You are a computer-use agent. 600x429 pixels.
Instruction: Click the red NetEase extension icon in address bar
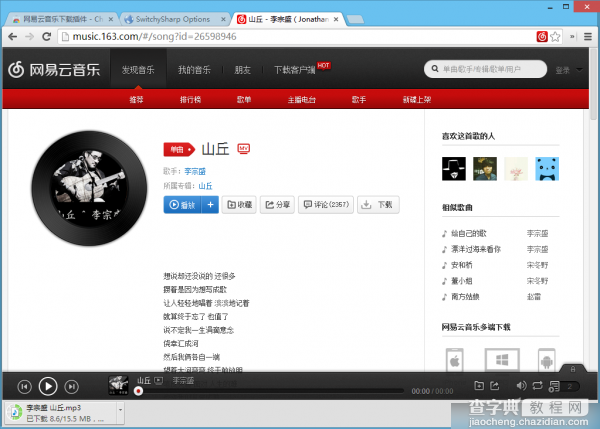[541, 37]
